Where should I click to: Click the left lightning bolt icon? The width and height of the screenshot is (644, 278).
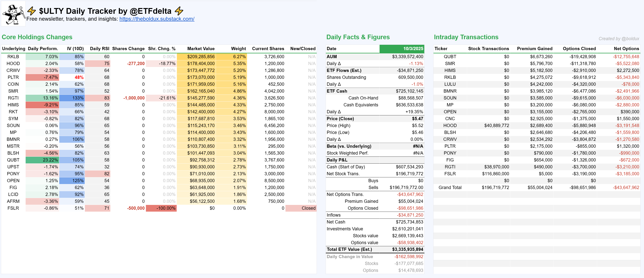click(x=32, y=11)
